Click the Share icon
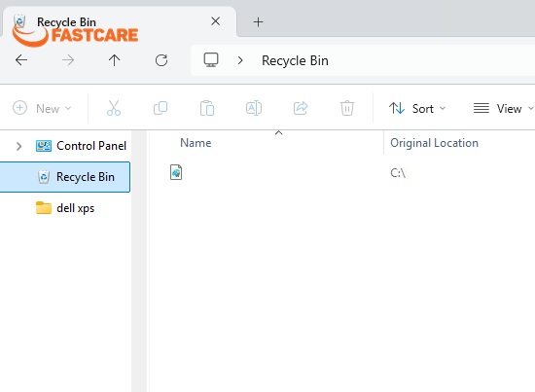Screen dimensions: 535x392 [301, 108]
